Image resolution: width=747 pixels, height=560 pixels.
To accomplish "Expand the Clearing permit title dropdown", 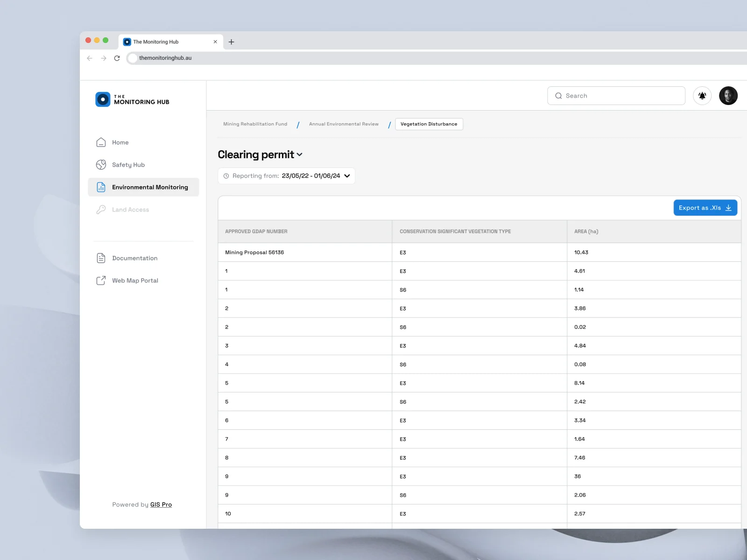I will pos(299,154).
